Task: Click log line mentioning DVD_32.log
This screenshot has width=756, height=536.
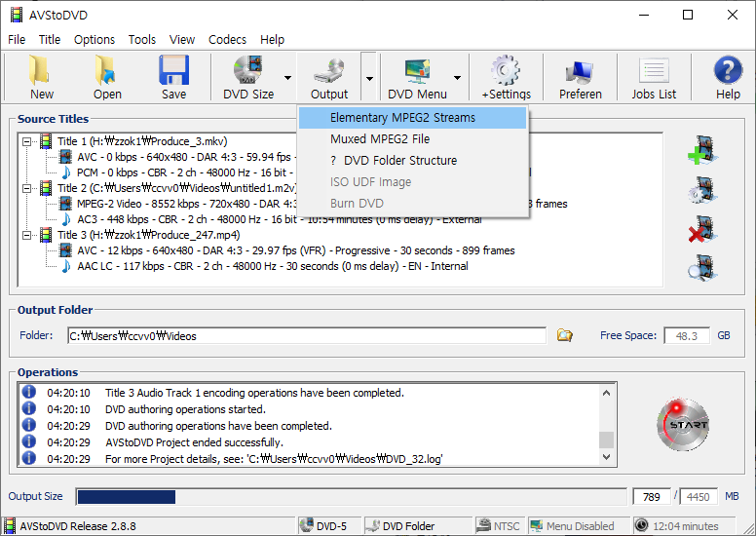Action: 274,459
